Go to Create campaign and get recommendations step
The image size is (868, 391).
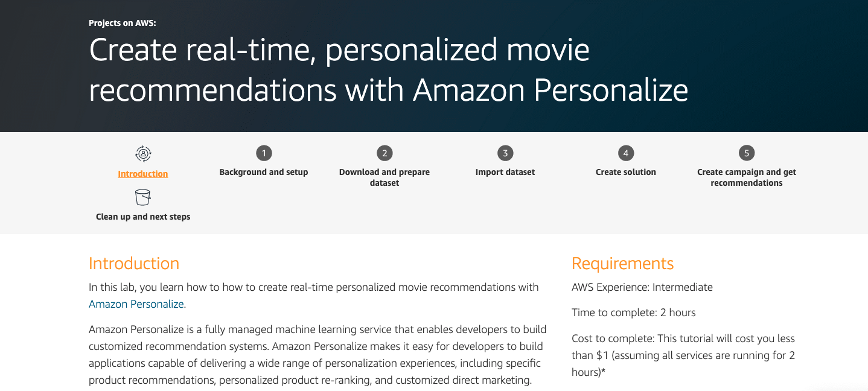coord(747,177)
